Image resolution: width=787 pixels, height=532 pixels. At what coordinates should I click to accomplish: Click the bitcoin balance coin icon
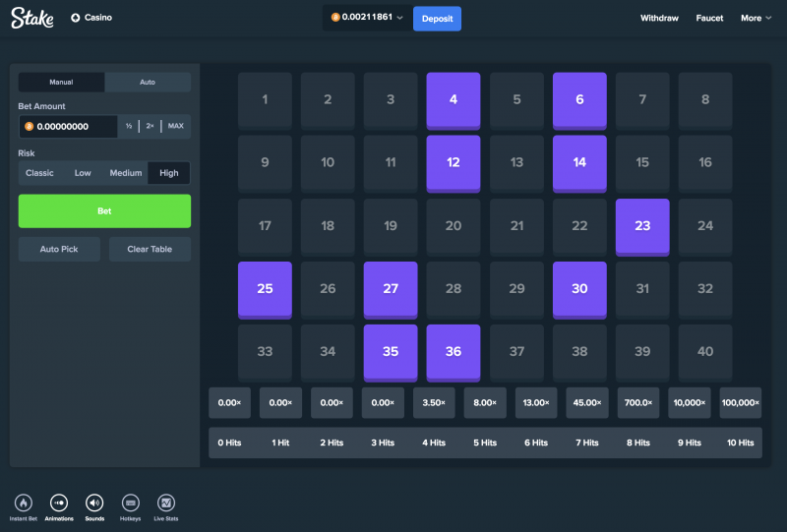click(x=335, y=17)
